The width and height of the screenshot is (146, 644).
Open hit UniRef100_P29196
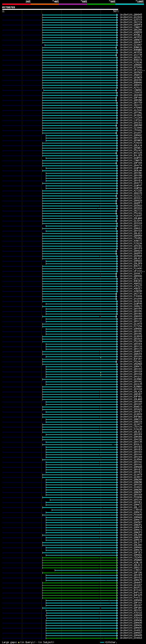click(x=131, y=63)
